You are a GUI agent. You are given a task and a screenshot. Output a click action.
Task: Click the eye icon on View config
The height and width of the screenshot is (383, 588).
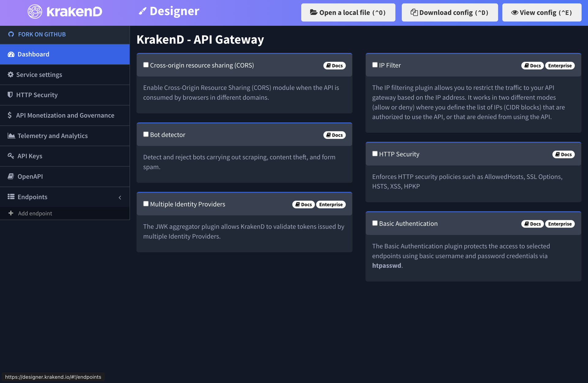[515, 12]
